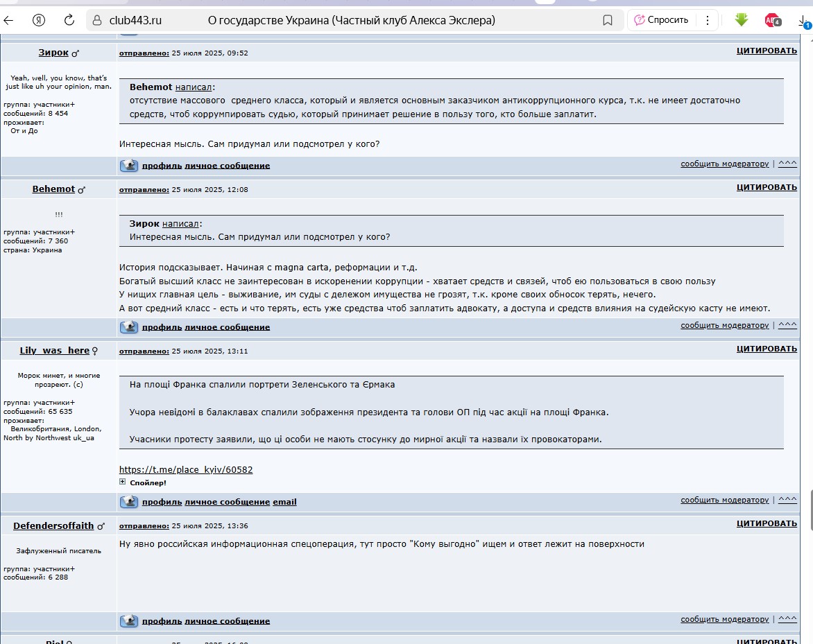Open the Yandex home button
The height and width of the screenshot is (644, 813).
[40, 20]
